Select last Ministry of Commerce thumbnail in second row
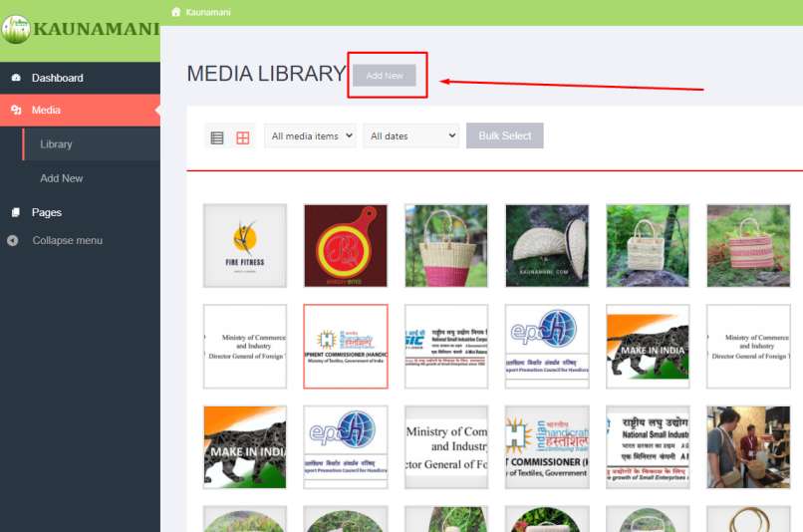This screenshot has width=803, height=532. click(x=748, y=347)
